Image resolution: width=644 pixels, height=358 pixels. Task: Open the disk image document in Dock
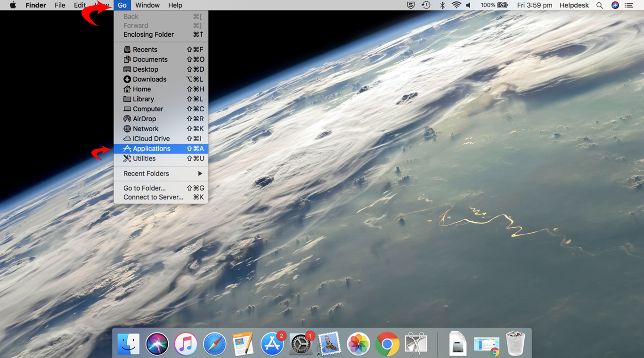(457, 343)
